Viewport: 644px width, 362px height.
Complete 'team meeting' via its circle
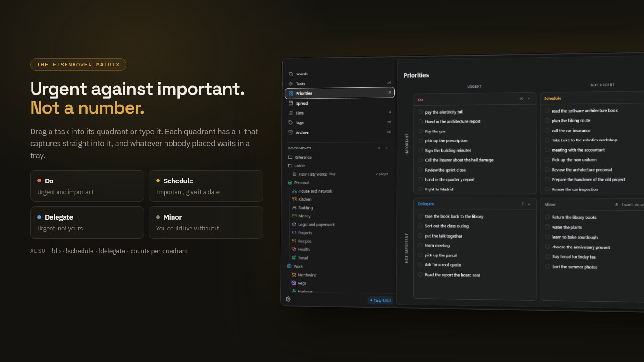(420, 245)
